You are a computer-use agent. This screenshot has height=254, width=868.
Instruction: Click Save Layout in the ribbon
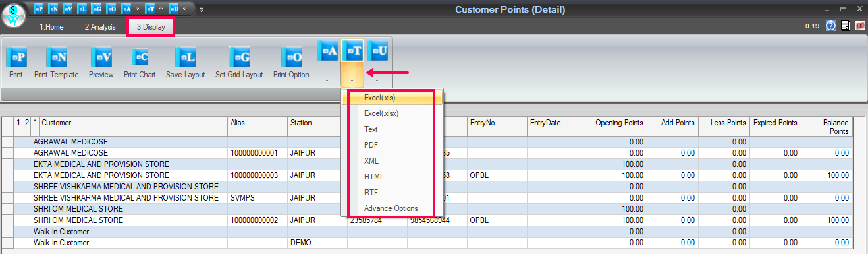coord(186,58)
